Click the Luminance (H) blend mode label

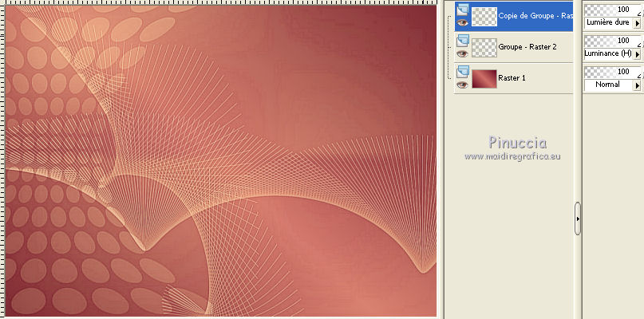[608, 53]
